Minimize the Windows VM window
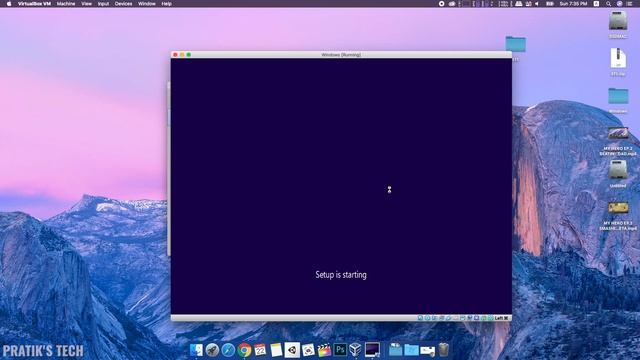 [x=182, y=55]
